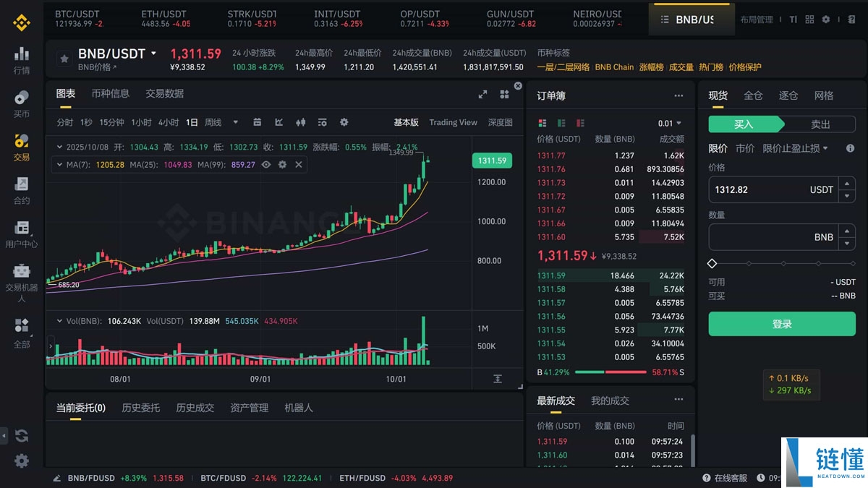Select 市价 market order type
Image resolution: width=868 pixels, height=488 pixels.
coord(745,148)
